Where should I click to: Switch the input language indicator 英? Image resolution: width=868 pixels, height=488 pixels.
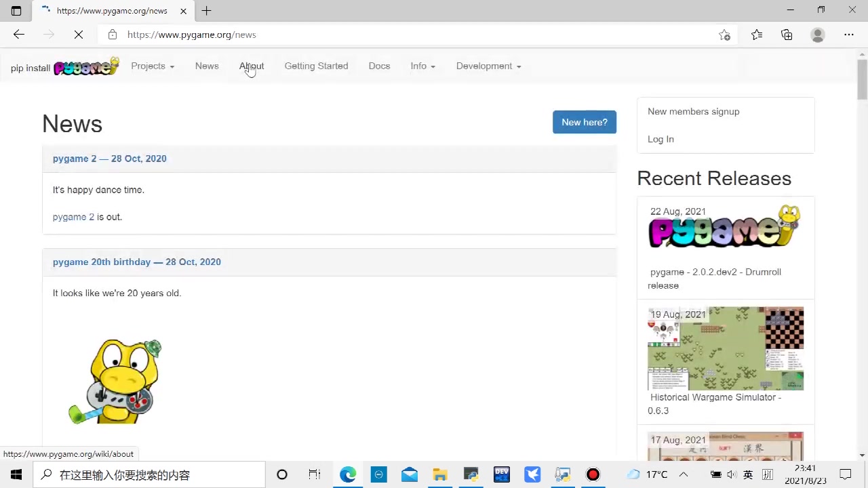[x=748, y=474]
